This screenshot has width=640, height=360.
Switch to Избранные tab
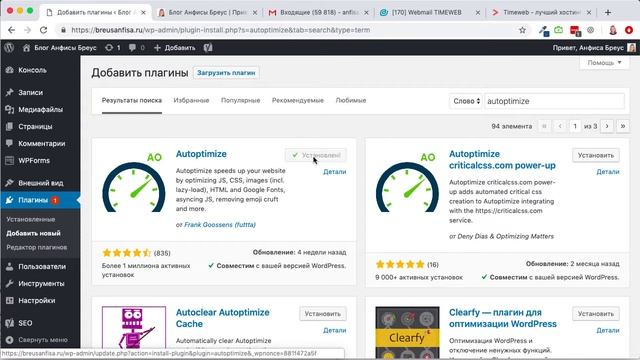pyautogui.click(x=191, y=100)
